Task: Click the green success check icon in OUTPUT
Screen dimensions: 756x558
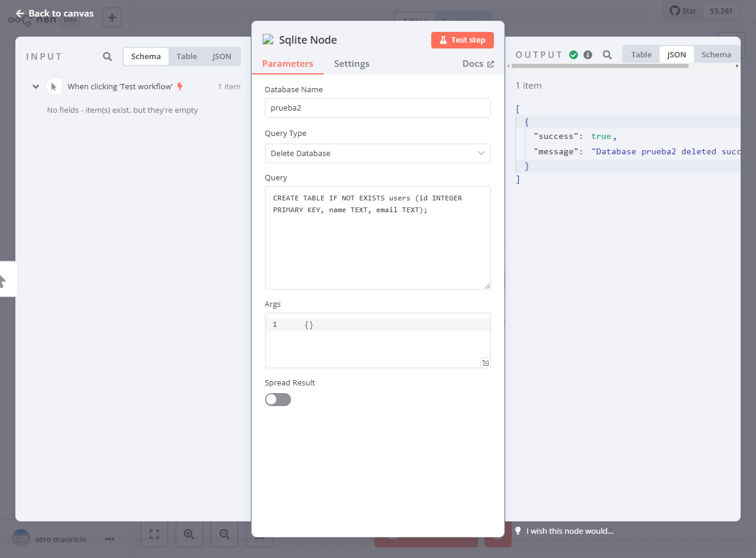Action: click(x=573, y=54)
